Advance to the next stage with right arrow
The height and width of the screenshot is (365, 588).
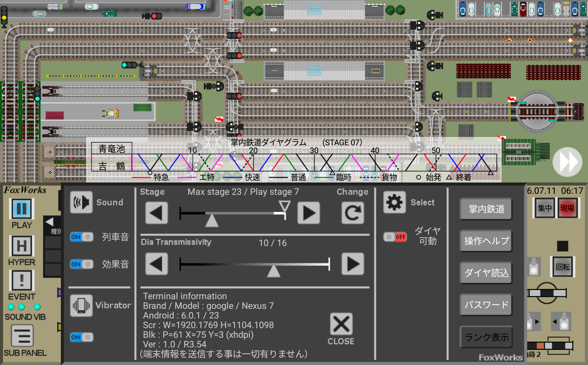point(308,213)
